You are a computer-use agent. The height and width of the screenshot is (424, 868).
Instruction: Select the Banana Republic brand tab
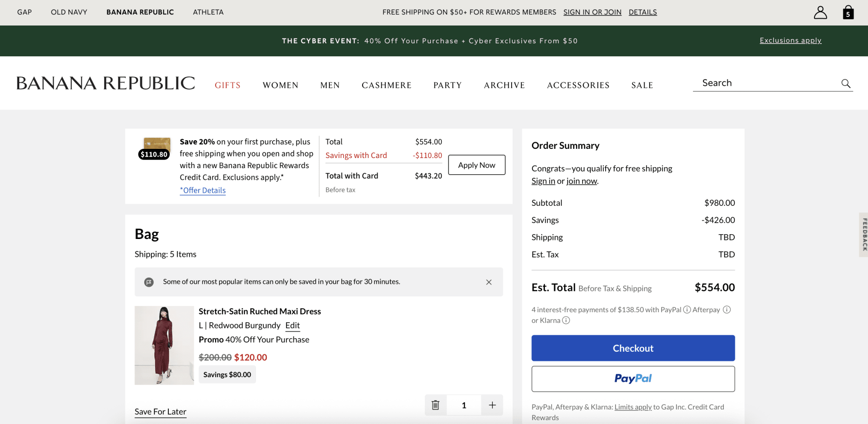(140, 12)
